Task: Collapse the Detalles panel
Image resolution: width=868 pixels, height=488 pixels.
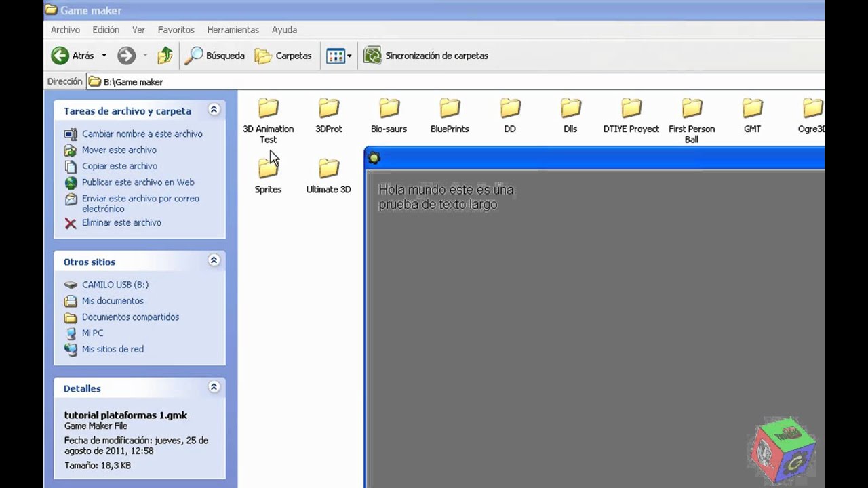Action: click(214, 387)
